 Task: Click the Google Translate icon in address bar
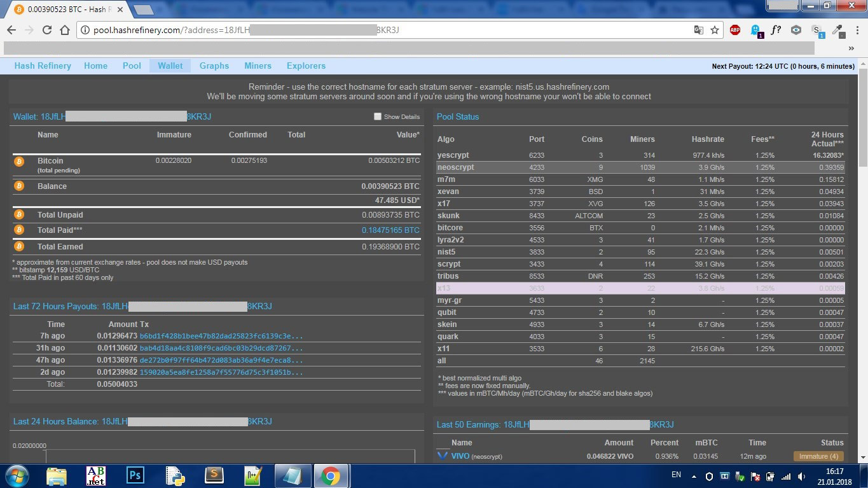[x=699, y=30]
